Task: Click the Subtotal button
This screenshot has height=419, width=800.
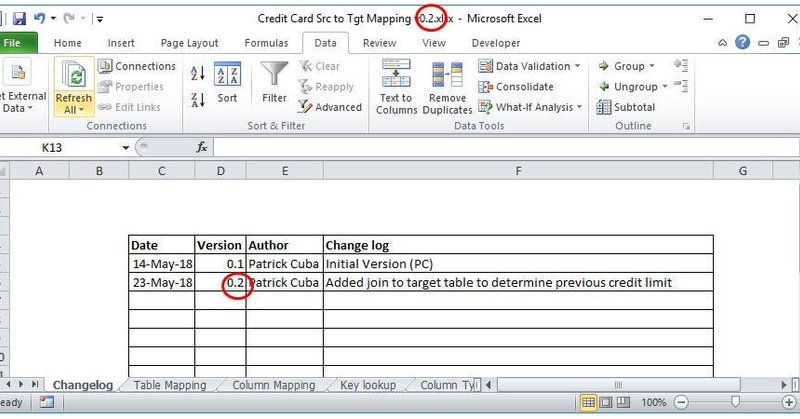Action: pyautogui.click(x=626, y=107)
